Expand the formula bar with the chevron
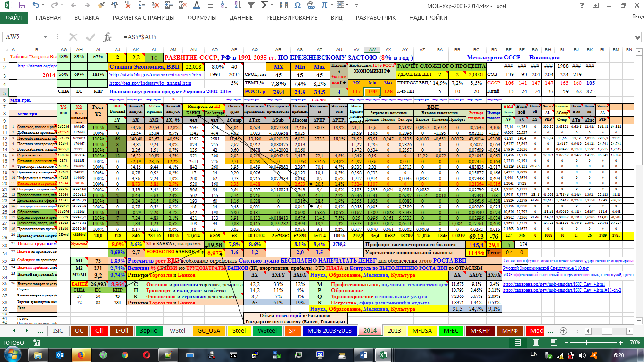 637,37
